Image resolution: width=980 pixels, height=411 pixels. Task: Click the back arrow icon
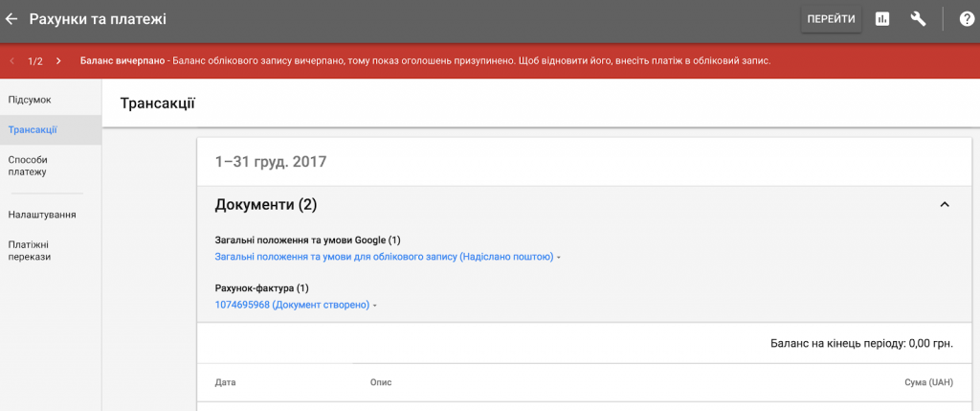pyautogui.click(x=12, y=19)
